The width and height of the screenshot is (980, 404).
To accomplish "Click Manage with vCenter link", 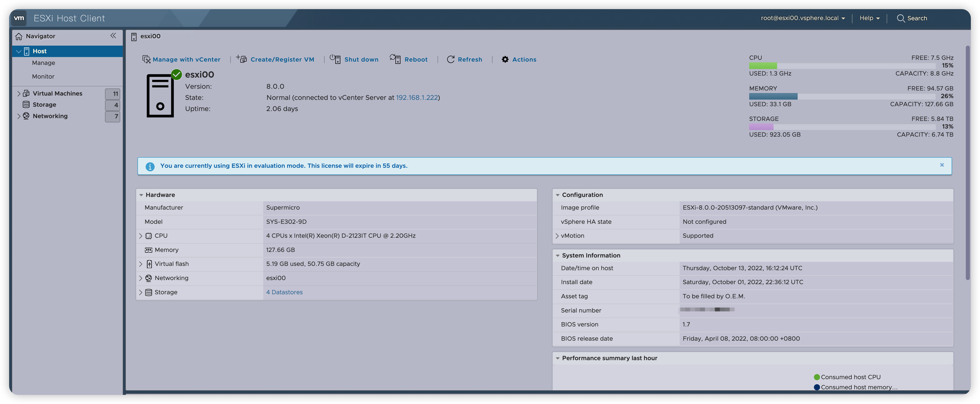I will pos(186,59).
